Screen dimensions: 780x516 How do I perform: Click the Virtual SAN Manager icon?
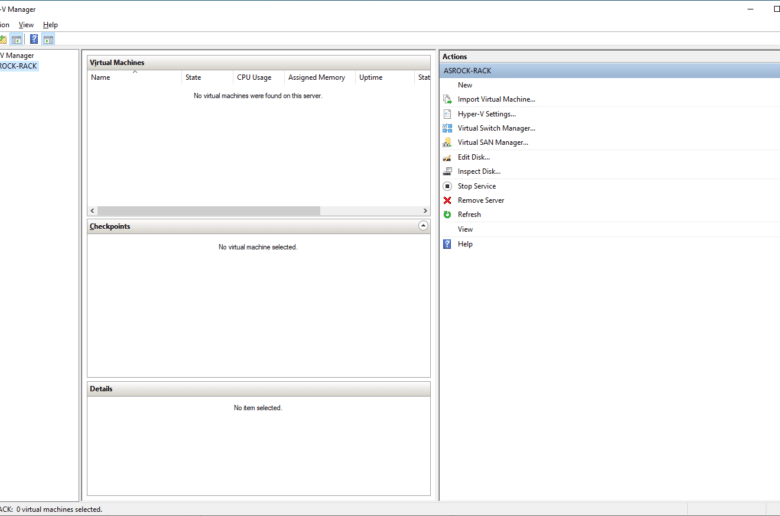(447, 143)
